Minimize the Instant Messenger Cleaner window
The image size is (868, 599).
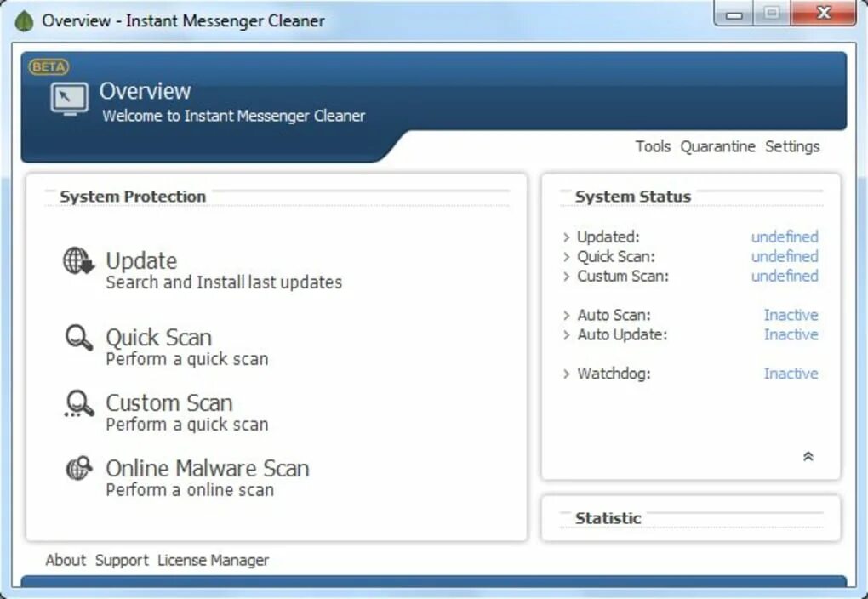(734, 14)
